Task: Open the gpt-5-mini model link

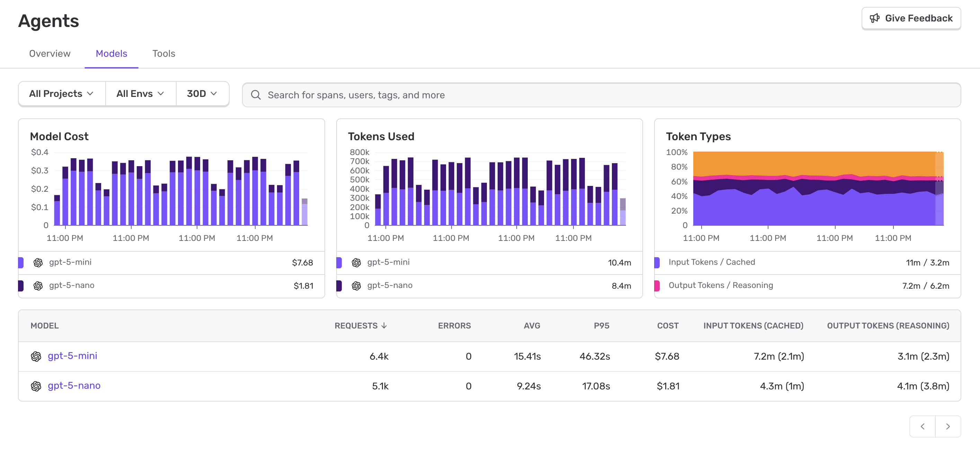Action: point(72,356)
